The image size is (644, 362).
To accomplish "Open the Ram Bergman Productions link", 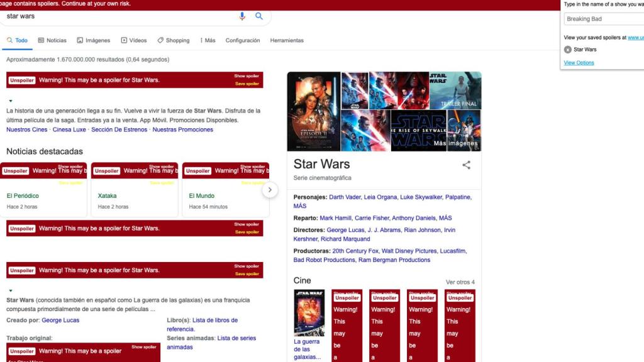I will pos(394,260).
